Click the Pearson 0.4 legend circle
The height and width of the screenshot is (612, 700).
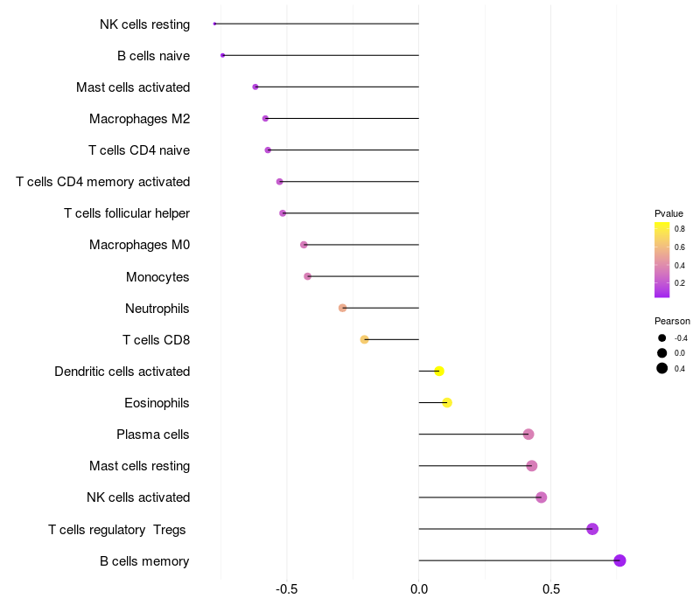[x=662, y=368]
